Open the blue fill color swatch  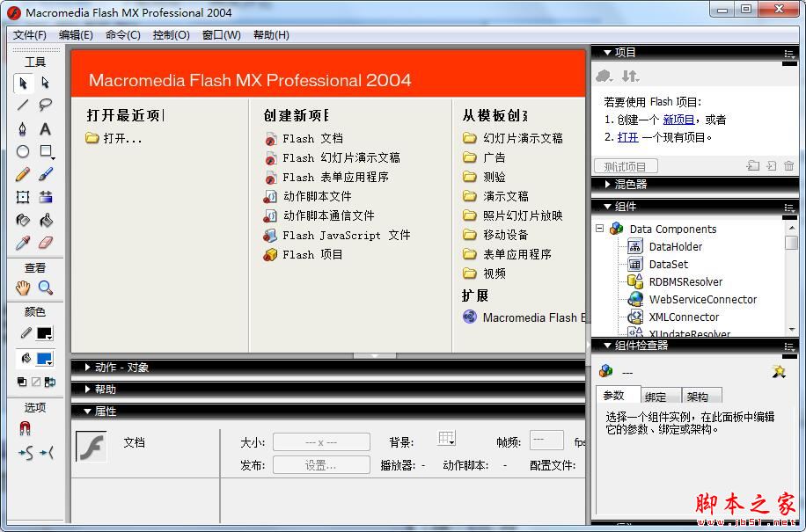pos(44,359)
